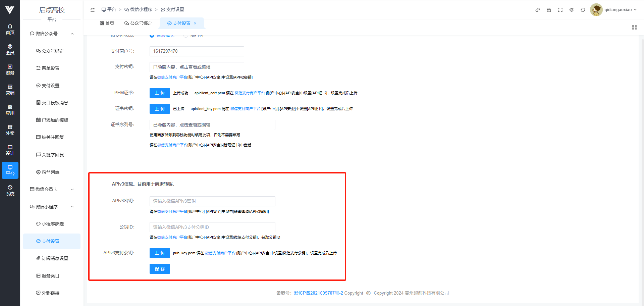Open the 财务 section in left rail
This screenshot has width=644, height=306.
pos(10,69)
